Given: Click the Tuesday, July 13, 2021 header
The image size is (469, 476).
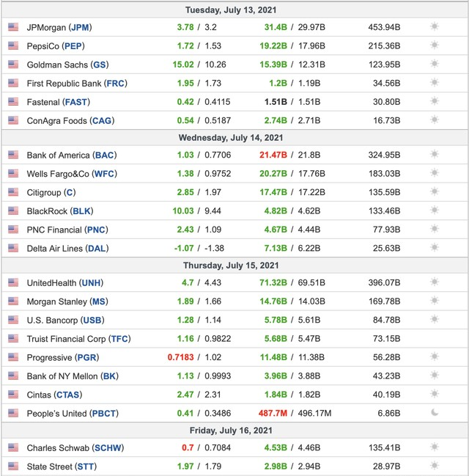Looking at the screenshot, I should tap(231, 10).
